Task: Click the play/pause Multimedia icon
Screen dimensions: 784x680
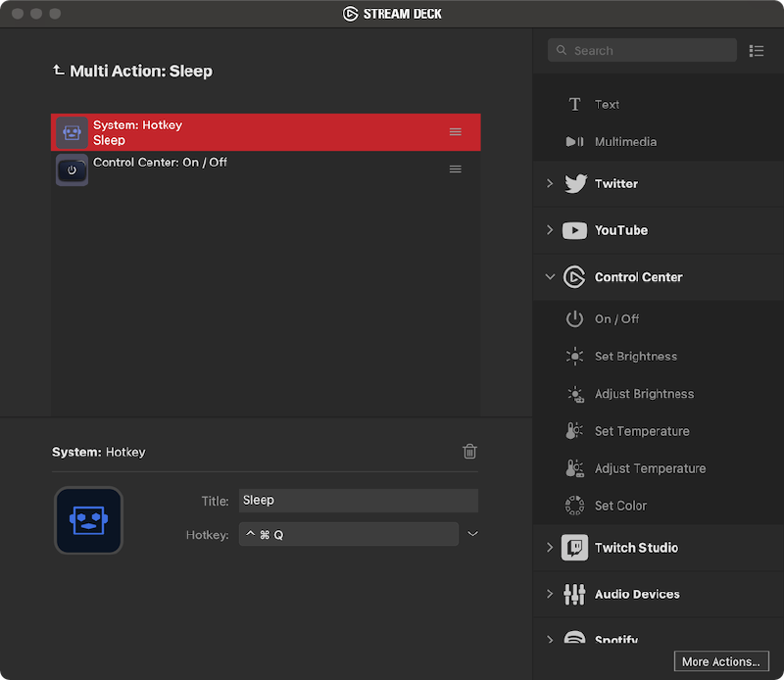Action: coord(574,141)
